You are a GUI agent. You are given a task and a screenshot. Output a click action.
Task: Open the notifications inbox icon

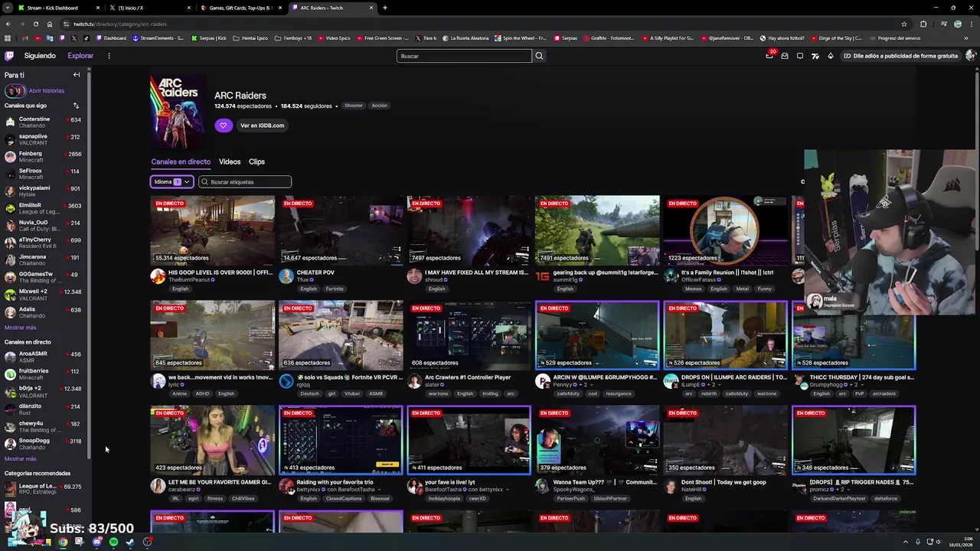point(785,56)
